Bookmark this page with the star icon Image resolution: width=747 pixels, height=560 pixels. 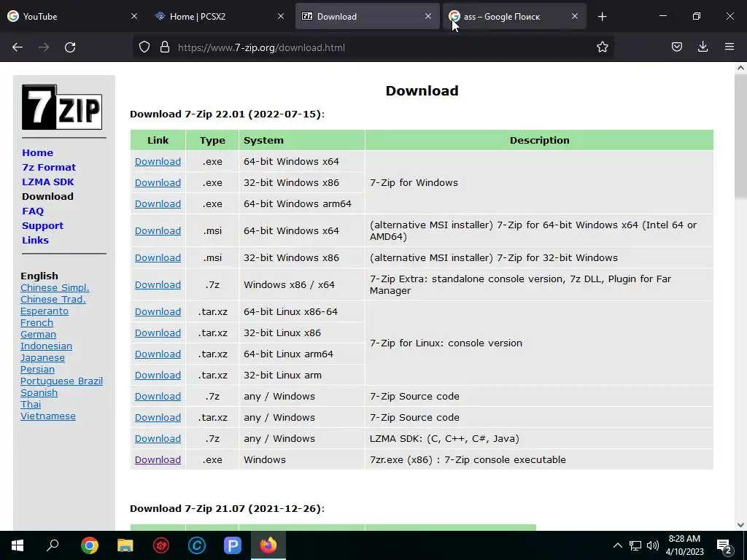pyautogui.click(x=602, y=47)
